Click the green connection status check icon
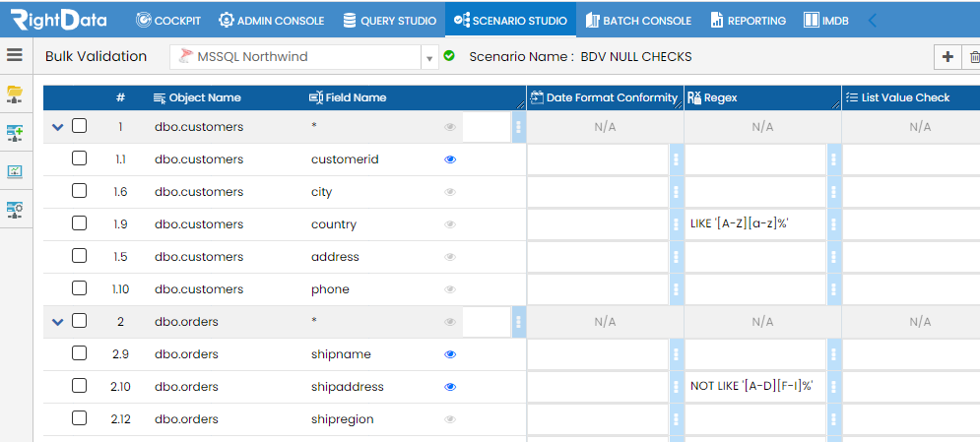Viewport: 980px width, 442px height. pos(449,56)
